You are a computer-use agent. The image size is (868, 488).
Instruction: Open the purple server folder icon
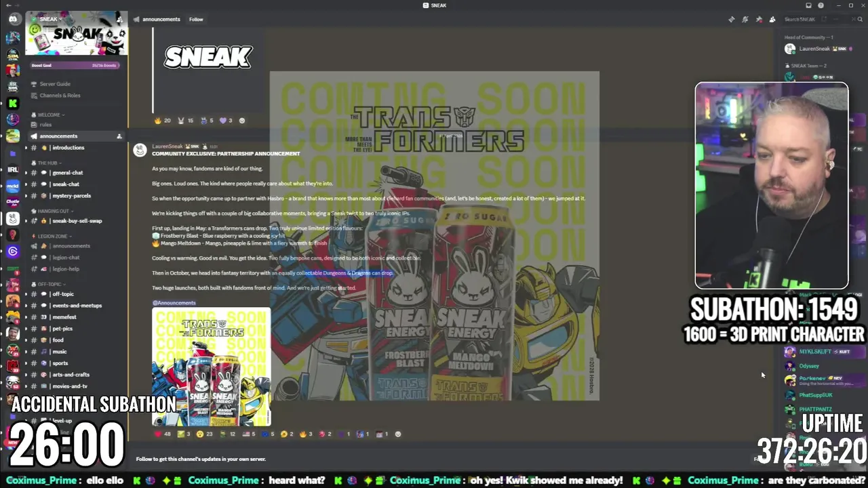[x=13, y=153]
